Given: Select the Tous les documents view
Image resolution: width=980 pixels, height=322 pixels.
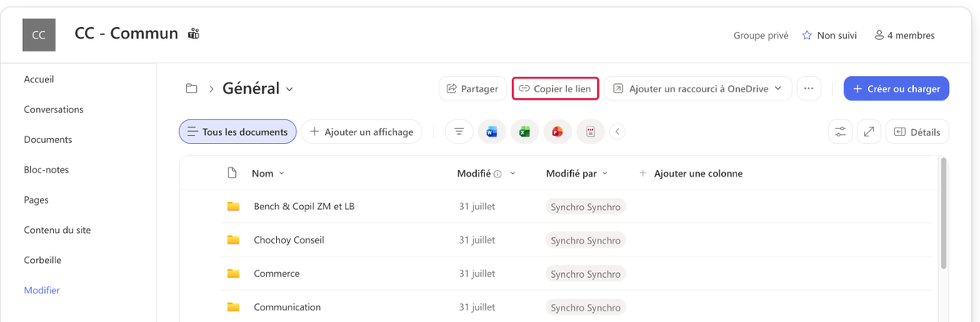Looking at the screenshot, I should (x=238, y=132).
